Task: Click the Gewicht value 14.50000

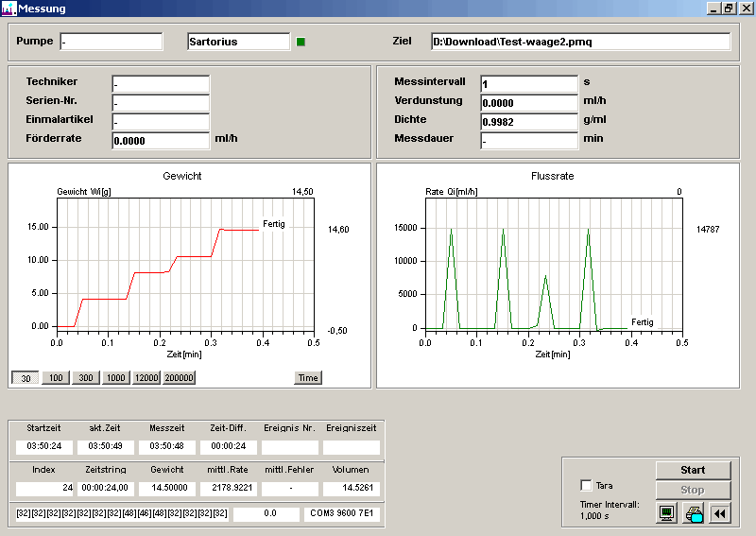Action: (167, 488)
